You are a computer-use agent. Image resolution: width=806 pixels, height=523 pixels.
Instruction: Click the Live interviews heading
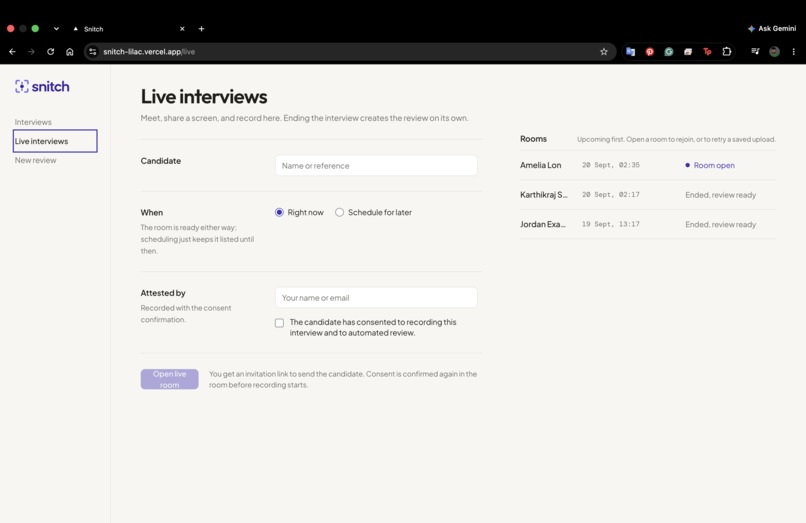pos(204,97)
